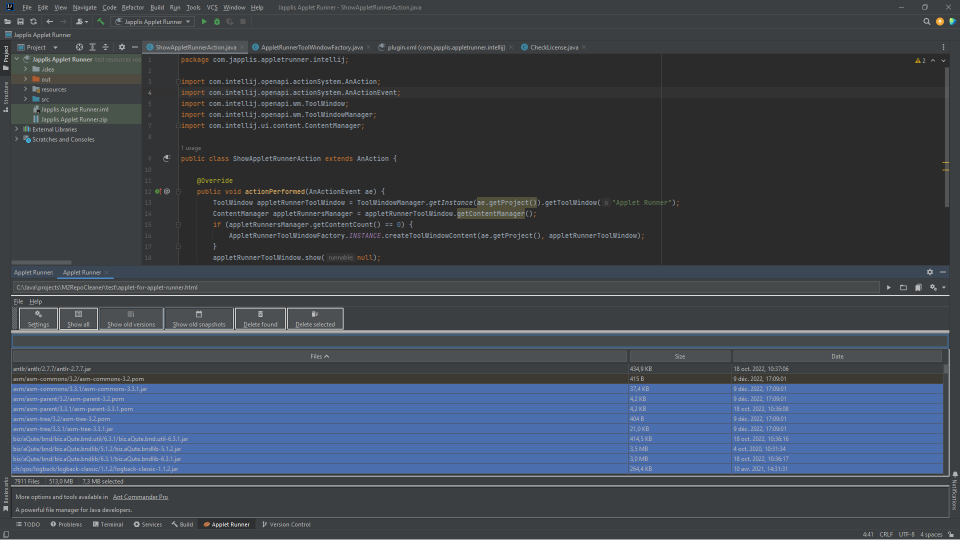Click the Delete found button

[x=260, y=318]
